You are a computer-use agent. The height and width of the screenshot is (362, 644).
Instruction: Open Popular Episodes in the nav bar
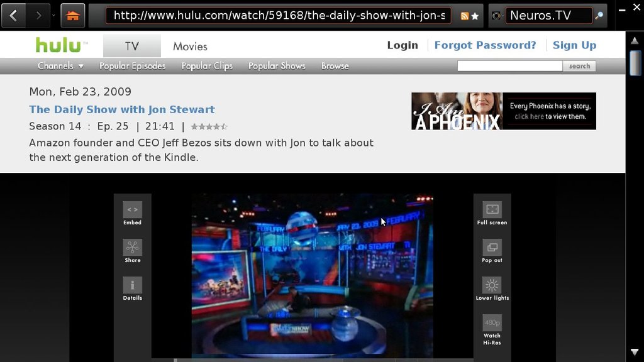click(132, 65)
